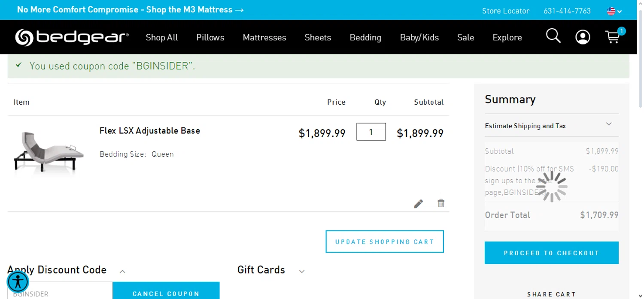The image size is (644, 299).
Task: Click the phone number 631-414-7763
Action: [x=567, y=11]
